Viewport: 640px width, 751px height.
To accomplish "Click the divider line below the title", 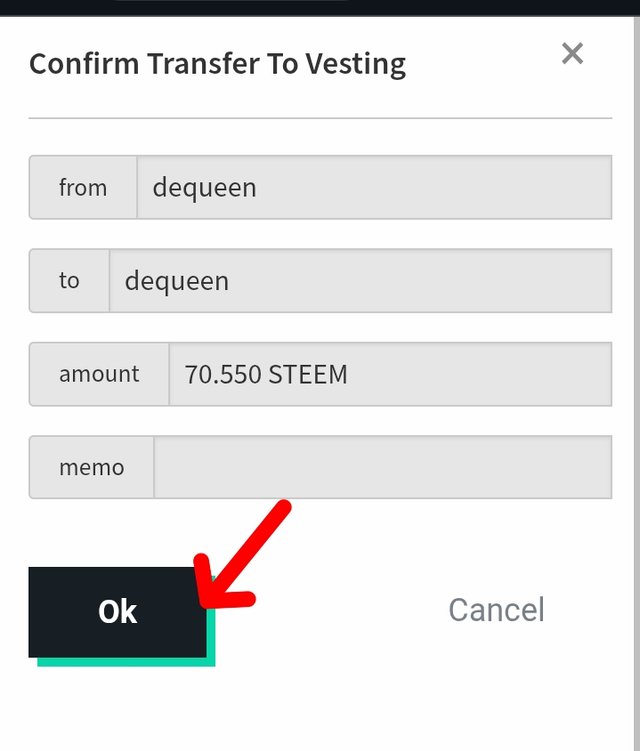I will click(x=320, y=118).
